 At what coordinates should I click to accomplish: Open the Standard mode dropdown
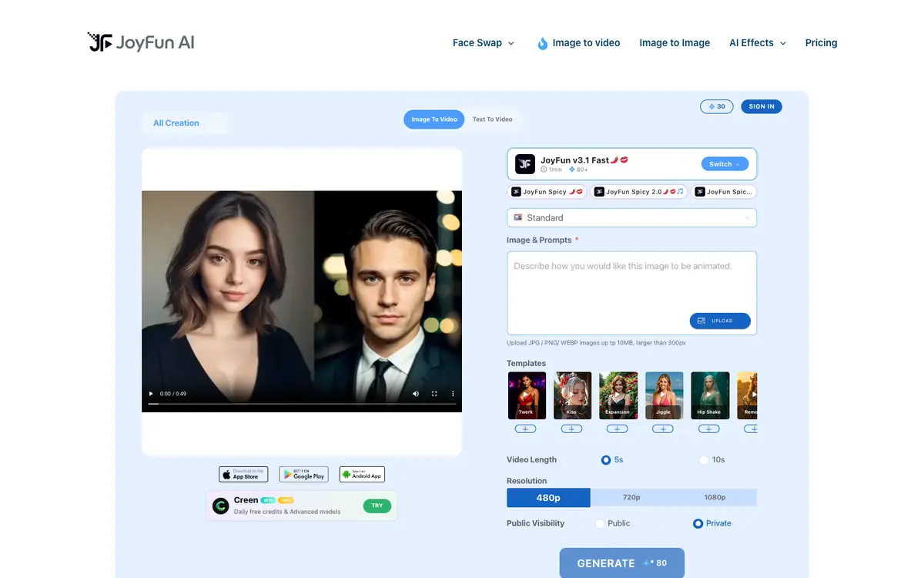[631, 218]
